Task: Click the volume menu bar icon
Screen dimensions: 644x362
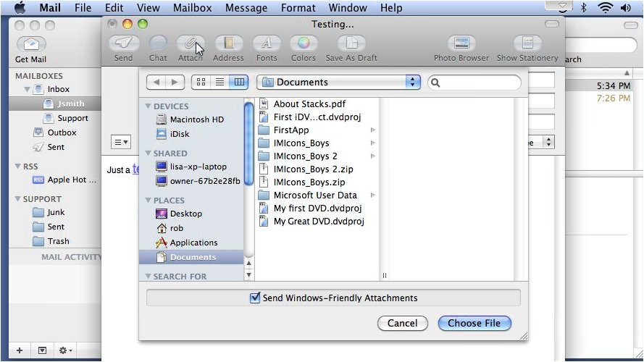Action: tap(626, 7)
